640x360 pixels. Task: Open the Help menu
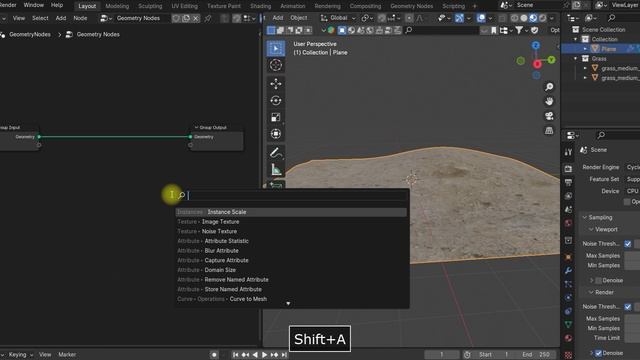coord(57,5)
